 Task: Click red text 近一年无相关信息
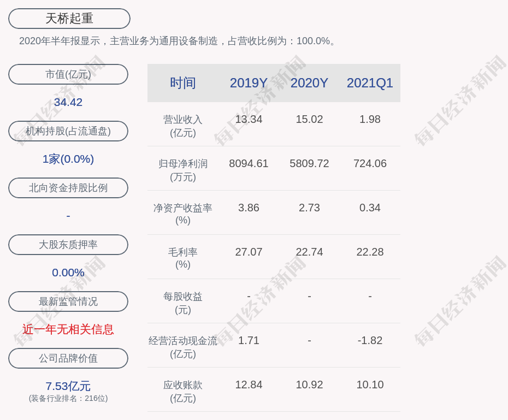(x=68, y=329)
